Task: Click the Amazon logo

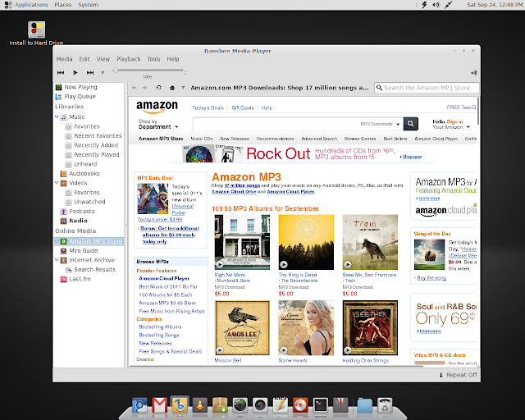Action: 157,107
